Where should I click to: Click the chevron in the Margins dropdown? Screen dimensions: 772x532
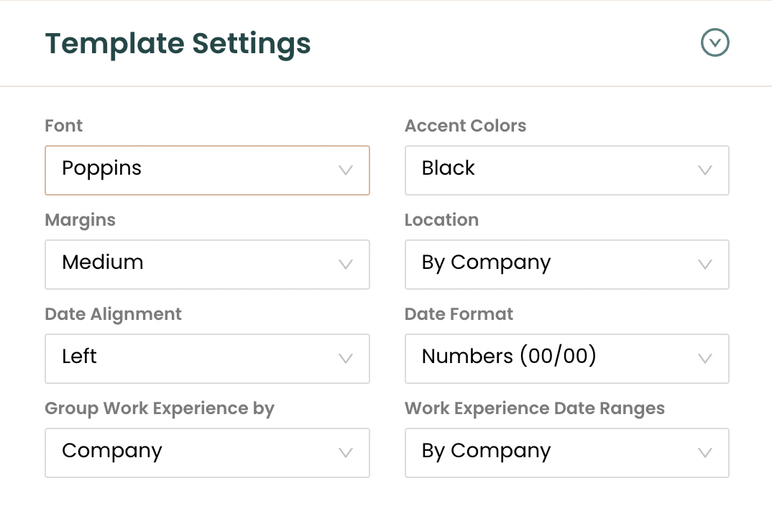[346, 265]
